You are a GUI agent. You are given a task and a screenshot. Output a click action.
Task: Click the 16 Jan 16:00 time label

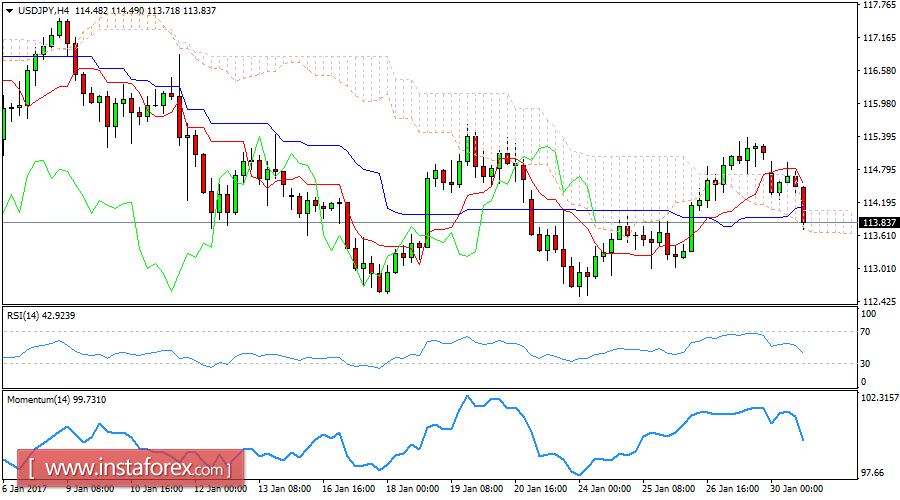pos(349,489)
